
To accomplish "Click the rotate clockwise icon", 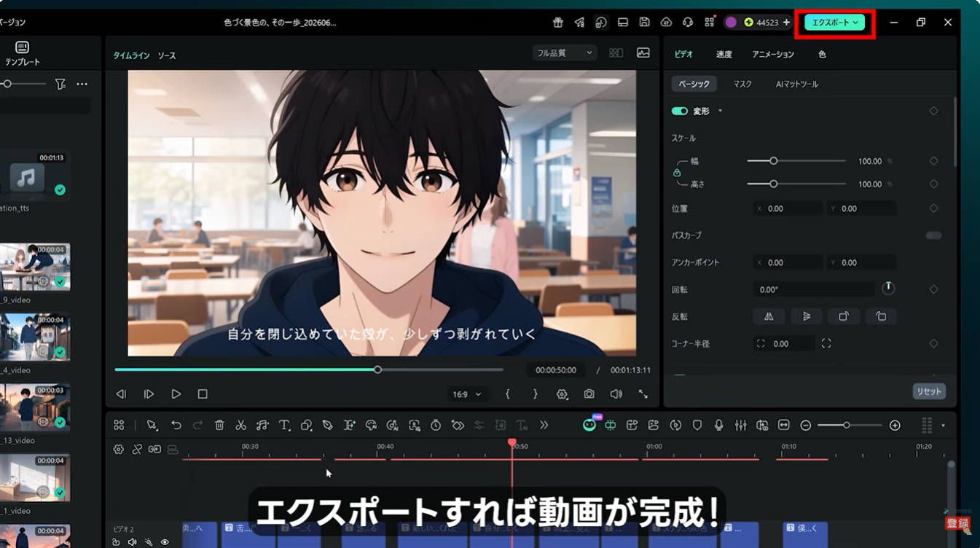I will pos(844,316).
